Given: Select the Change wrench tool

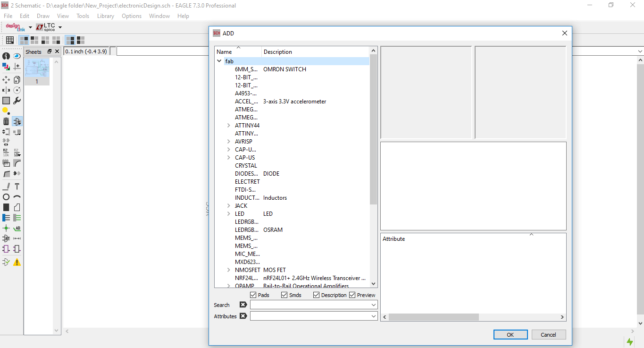Looking at the screenshot, I should pos(17,101).
